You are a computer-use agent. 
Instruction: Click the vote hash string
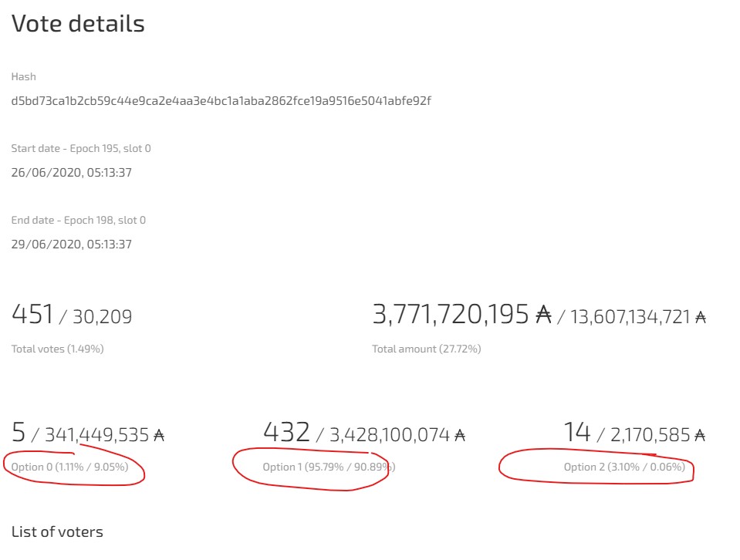221,101
